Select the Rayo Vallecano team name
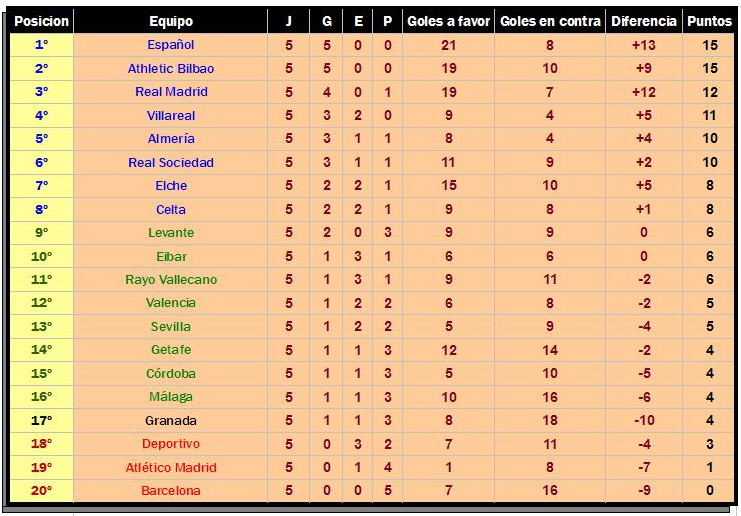The height and width of the screenshot is (516, 741). point(171,280)
